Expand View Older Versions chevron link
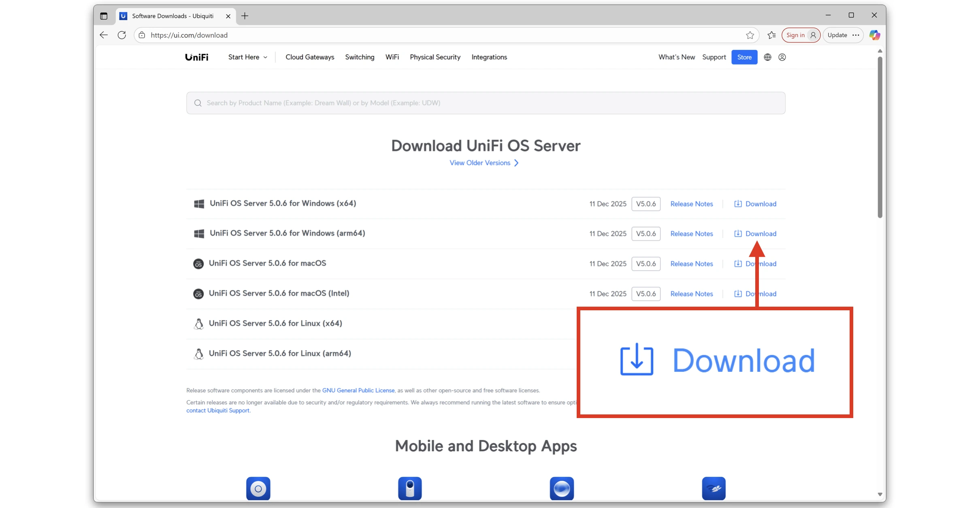This screenshot has width=980, height=508. pos(484,163)
